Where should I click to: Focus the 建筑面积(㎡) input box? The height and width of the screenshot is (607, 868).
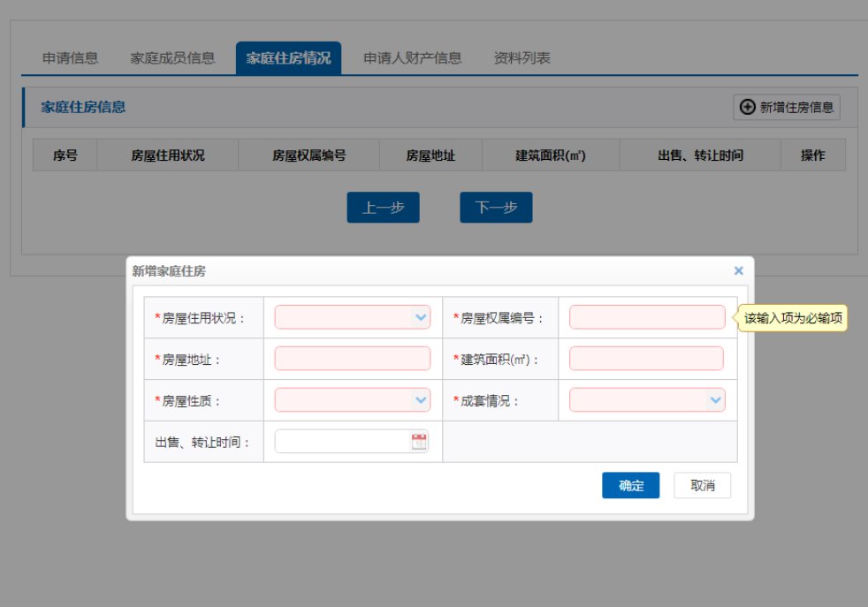(646, 359)
